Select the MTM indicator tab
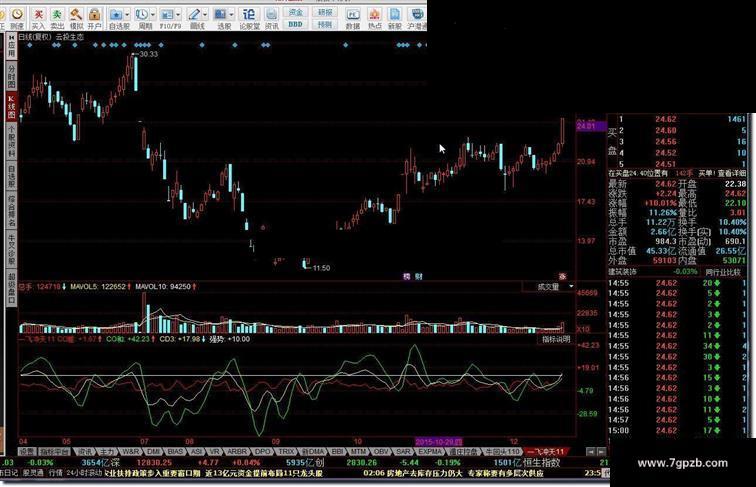This screenshot has width=756, height=487. (358, 452)
